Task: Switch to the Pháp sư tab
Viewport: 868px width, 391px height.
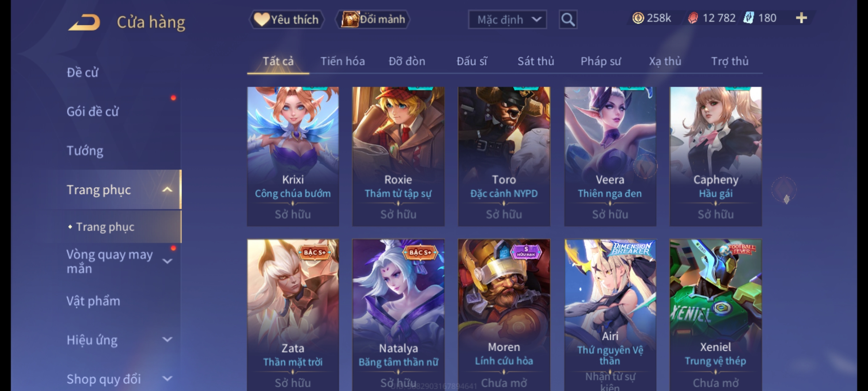Action: (600, 61)
